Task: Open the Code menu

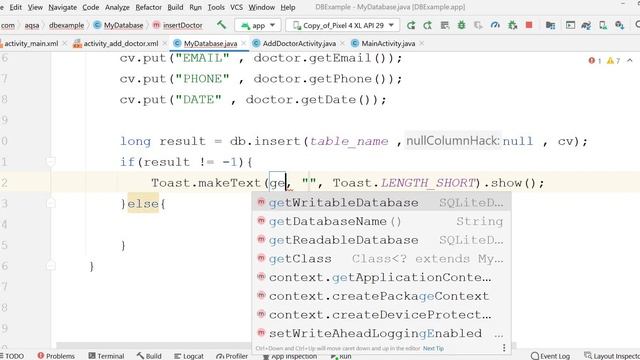Action: (91, 7)
